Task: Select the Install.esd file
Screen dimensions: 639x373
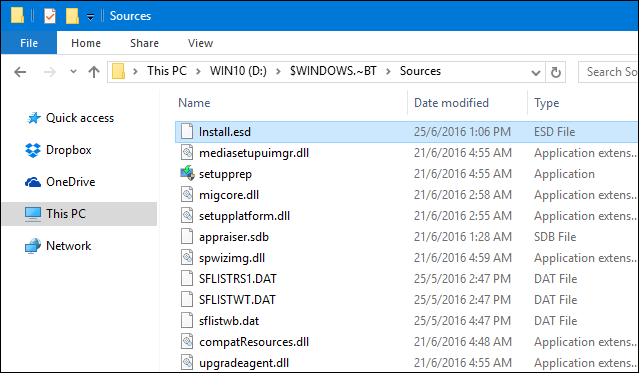Action: tap(407, 132)
